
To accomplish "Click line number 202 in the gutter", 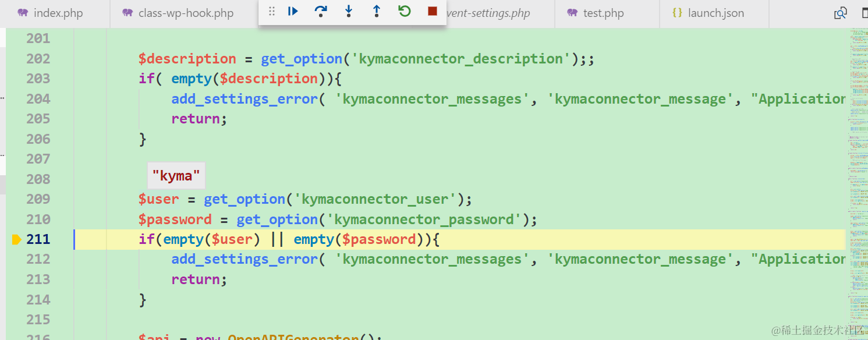I will (38, 59).
